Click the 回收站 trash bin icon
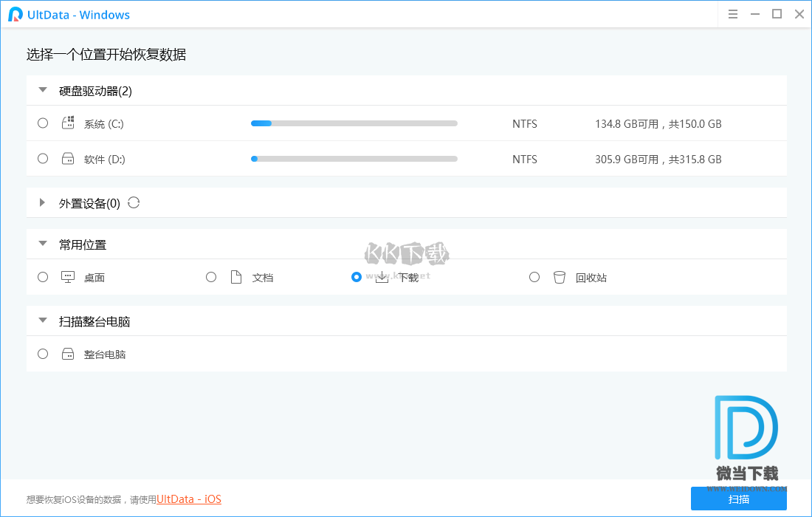Image resolution: width=812 pixels, height=517 pixels. point(559,276)
